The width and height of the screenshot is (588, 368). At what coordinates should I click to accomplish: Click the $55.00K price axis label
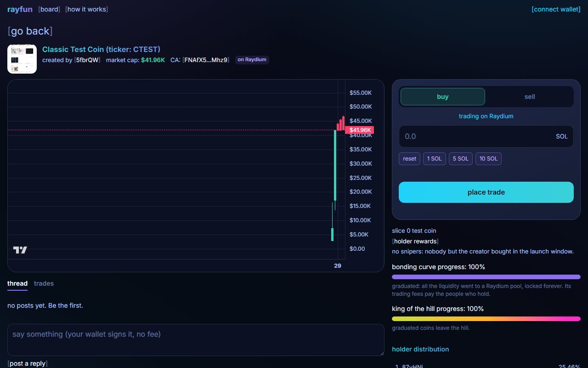(x=361, y=93)
